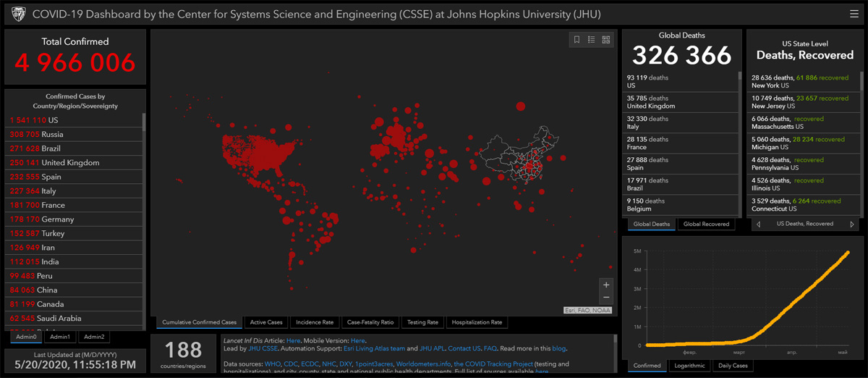Switch map to Active Cases tab
The image size is (868, 378).
click(266, 322)
